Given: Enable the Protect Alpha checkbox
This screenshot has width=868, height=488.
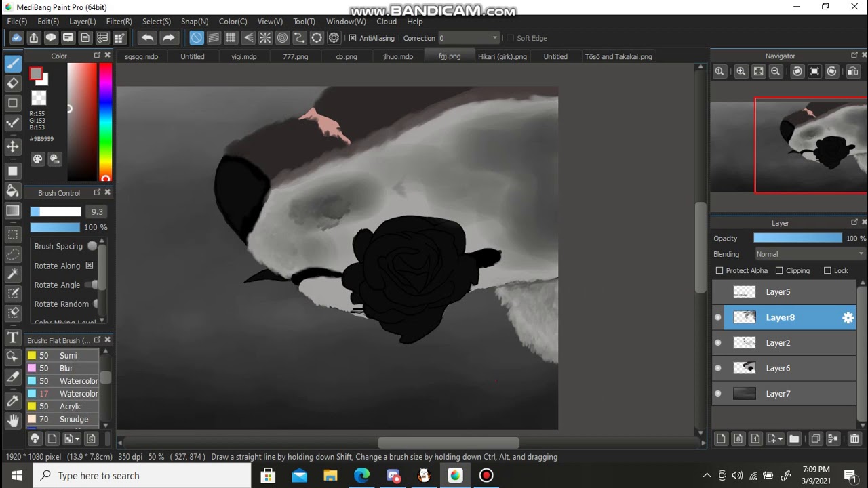Looking at the screenshot, I should 719,270.
